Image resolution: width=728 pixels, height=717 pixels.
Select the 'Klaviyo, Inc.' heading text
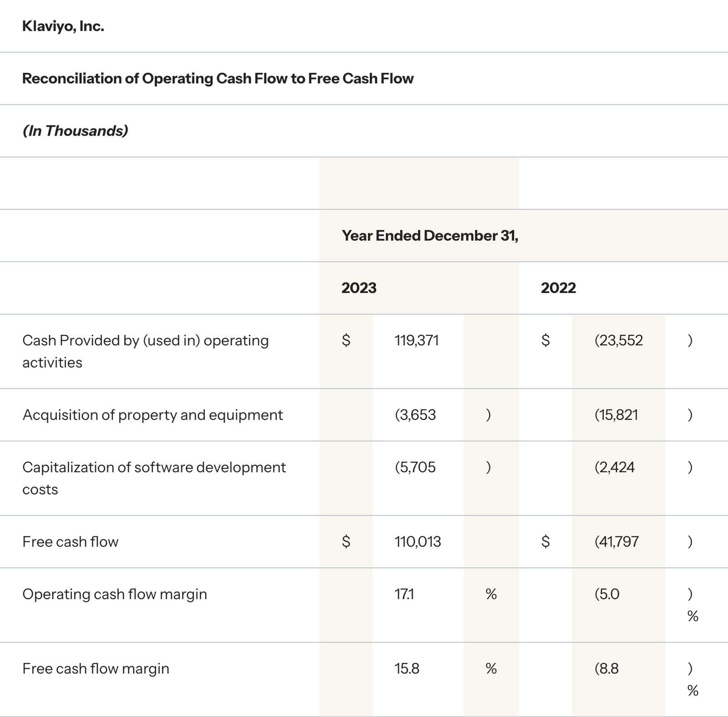click(x=63, y=26)
